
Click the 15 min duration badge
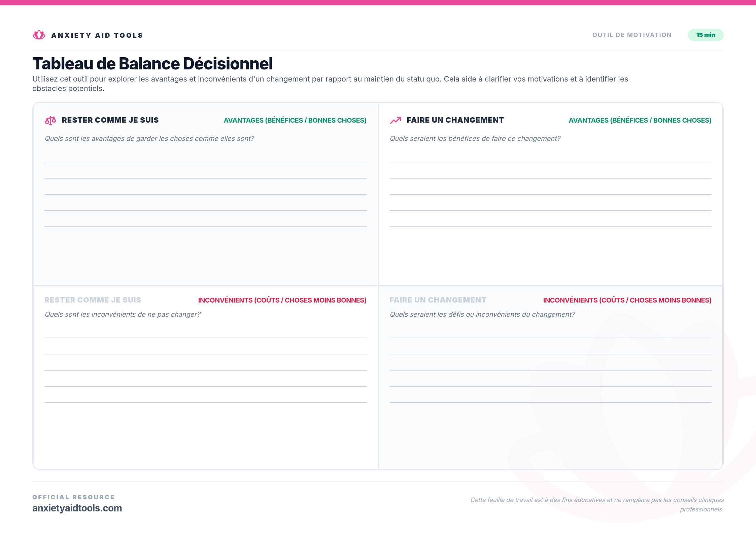tap(706, 35)
